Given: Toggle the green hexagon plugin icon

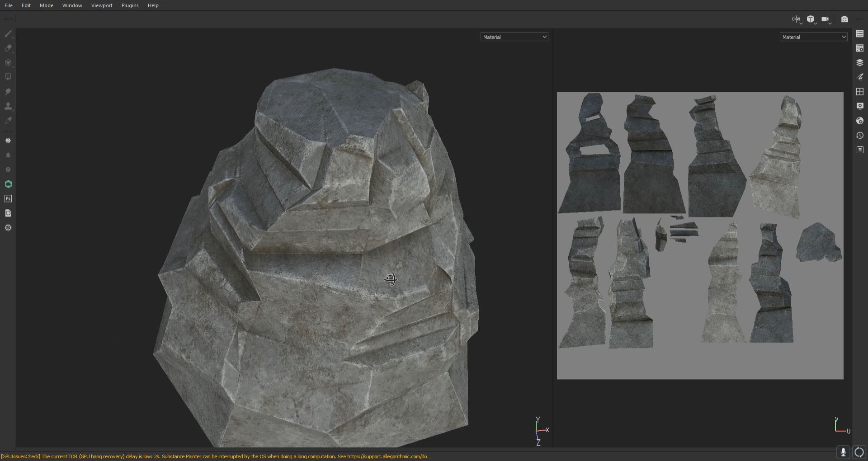Looking at the screenshot, I should 8,184.
